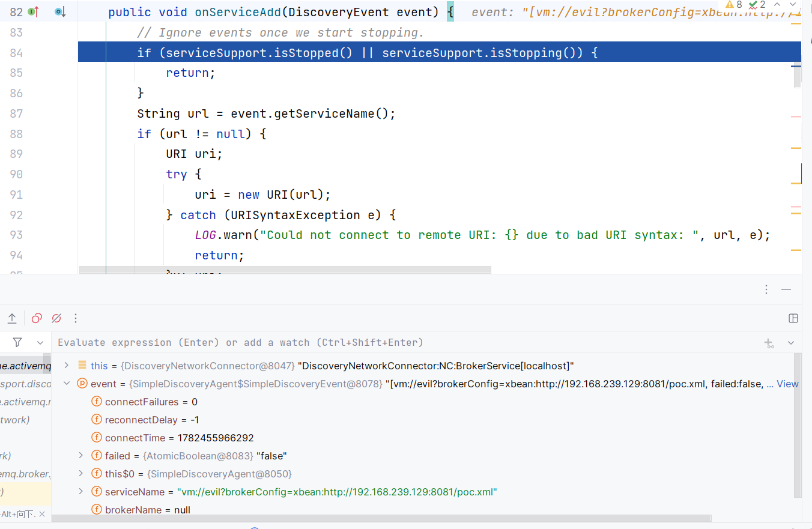Click the 'View' link on event row

point(788,384)
